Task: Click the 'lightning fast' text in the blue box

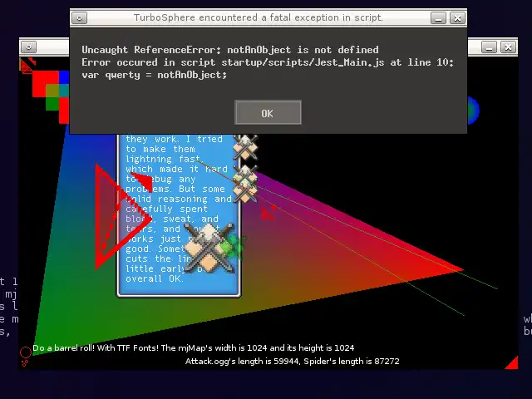Action: coord(164,159)
